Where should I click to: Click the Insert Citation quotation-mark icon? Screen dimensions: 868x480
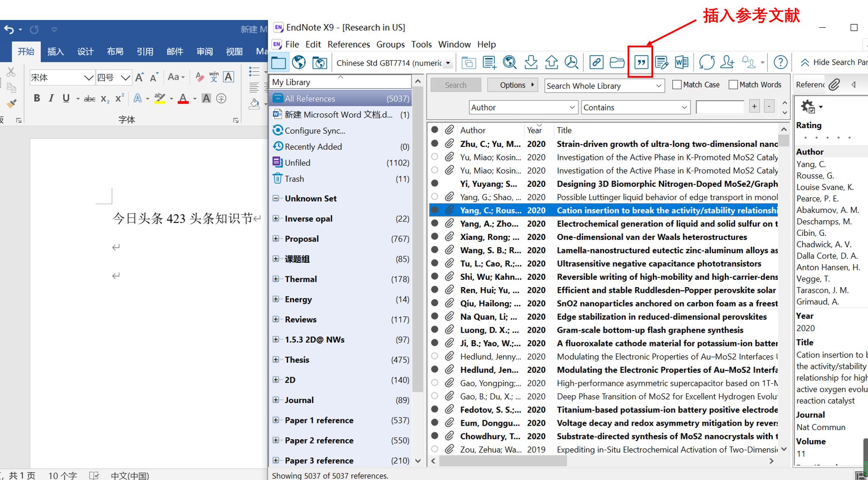point(641,63)
